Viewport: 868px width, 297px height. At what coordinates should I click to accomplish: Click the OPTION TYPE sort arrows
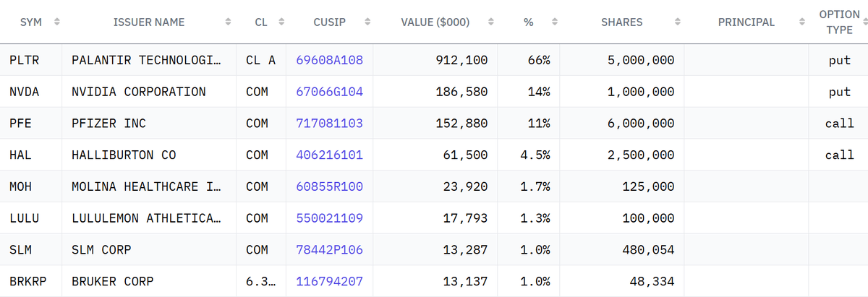pyautogui.click(x=864, y=22)
